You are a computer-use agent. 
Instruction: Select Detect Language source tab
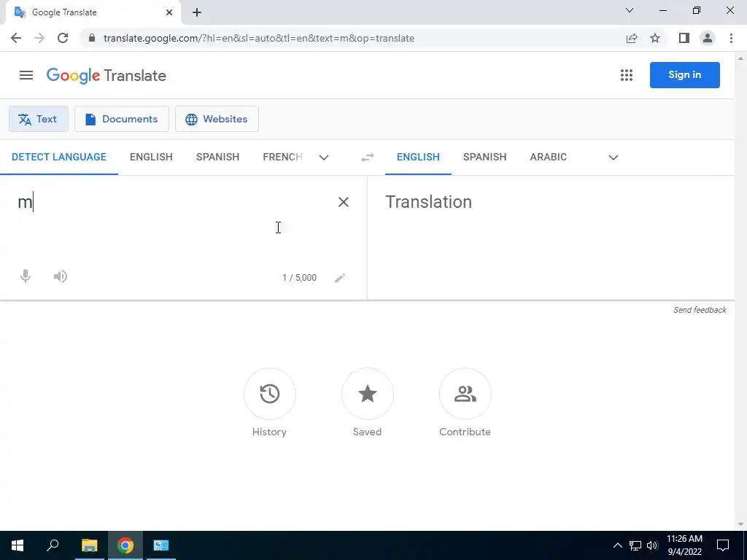tap(59, 157)
